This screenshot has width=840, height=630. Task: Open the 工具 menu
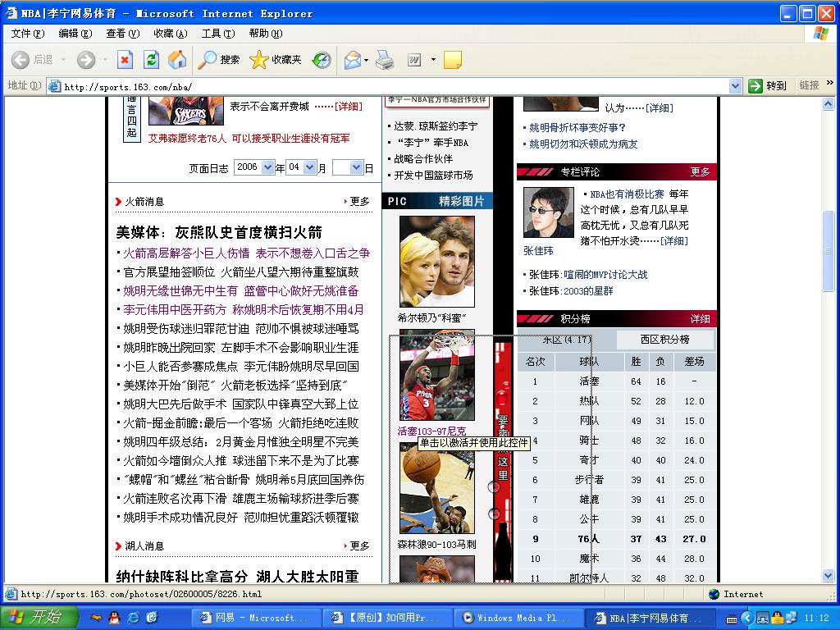[217, 33]
